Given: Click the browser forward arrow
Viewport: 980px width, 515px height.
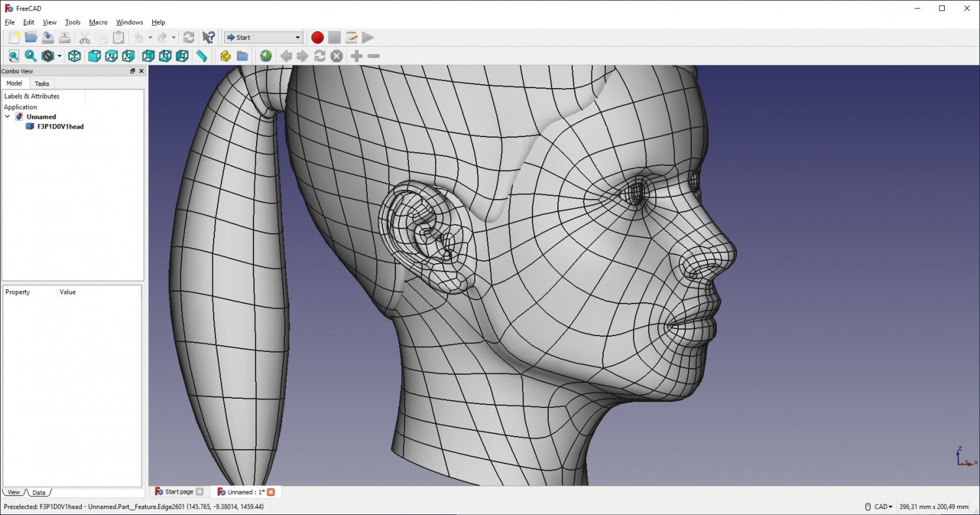Looking at the screenshot, I should [302, 56].
